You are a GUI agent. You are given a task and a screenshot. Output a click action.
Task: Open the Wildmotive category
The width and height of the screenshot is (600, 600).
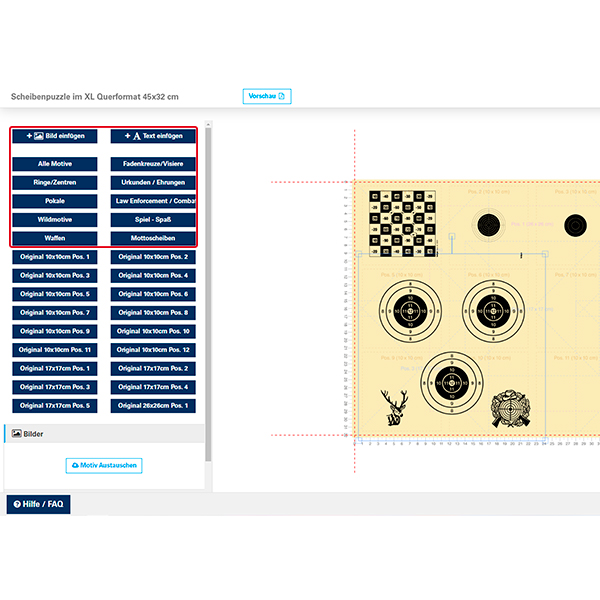55,219
